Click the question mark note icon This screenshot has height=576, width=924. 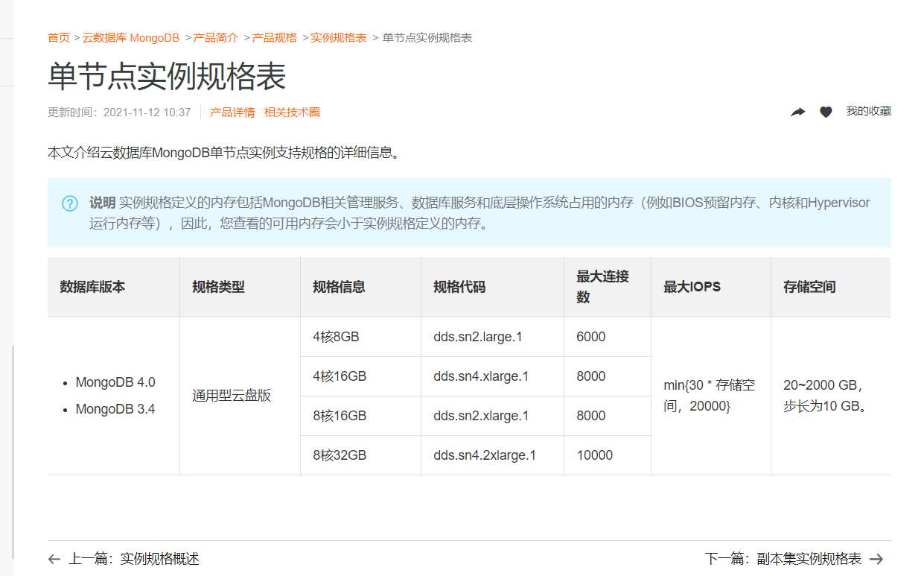[70, 203]
